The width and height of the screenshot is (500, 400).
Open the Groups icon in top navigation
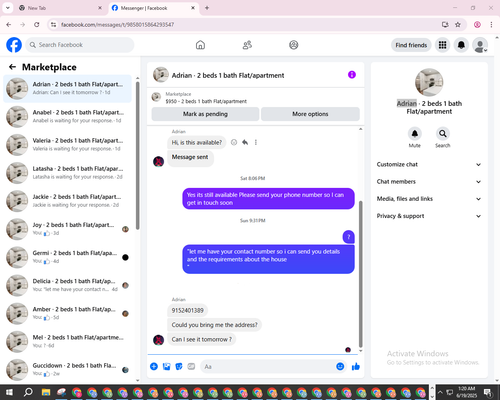294,45
